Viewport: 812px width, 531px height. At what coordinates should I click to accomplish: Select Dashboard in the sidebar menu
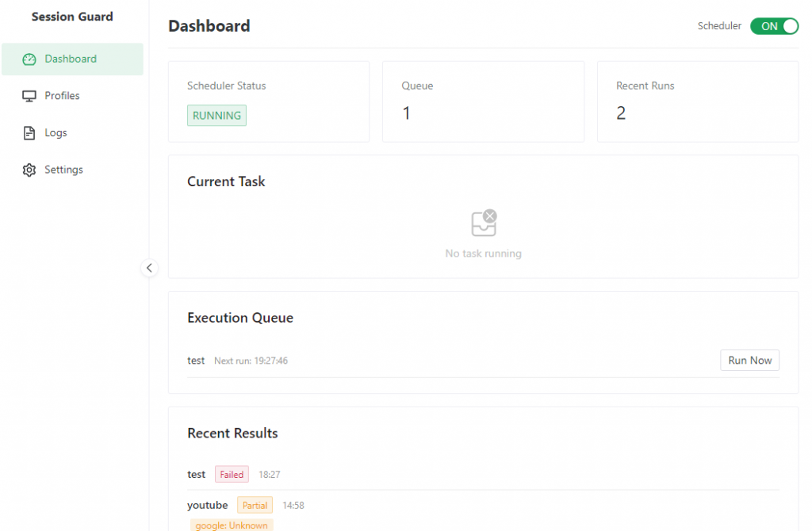(71, 59)
